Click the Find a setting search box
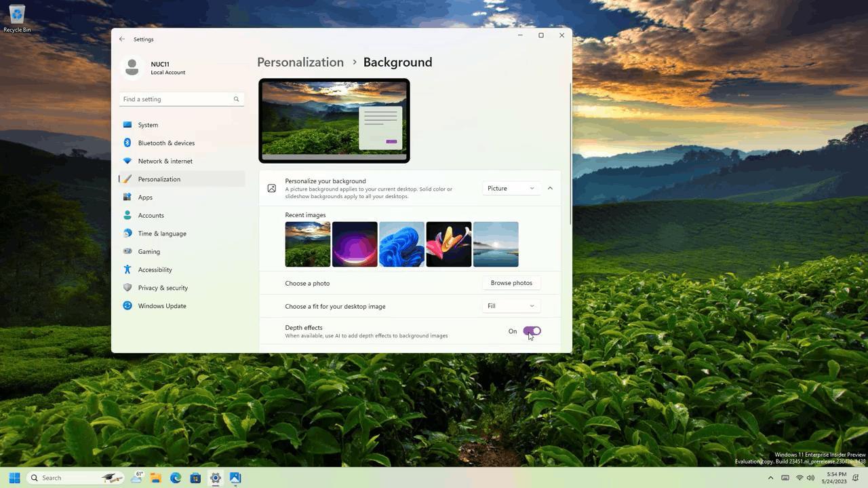The width and height of the screenshot is (868, 488). pos(175,99)
